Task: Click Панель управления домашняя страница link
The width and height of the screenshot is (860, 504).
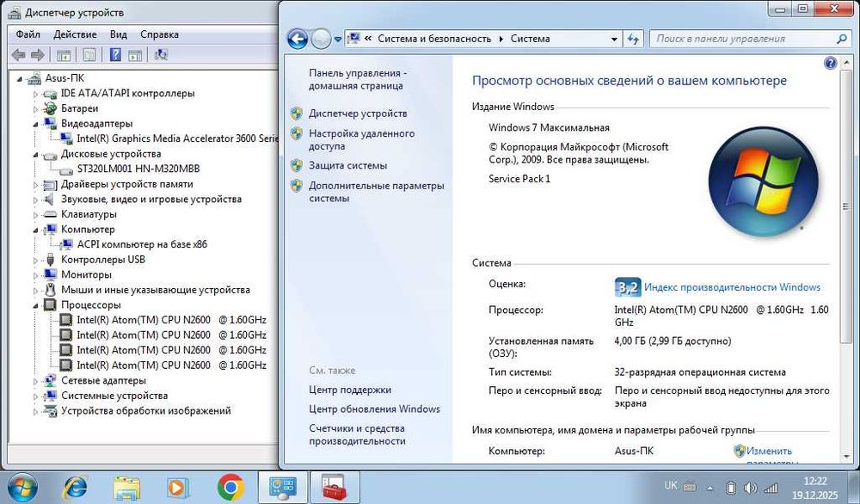Action: [358, 79]
